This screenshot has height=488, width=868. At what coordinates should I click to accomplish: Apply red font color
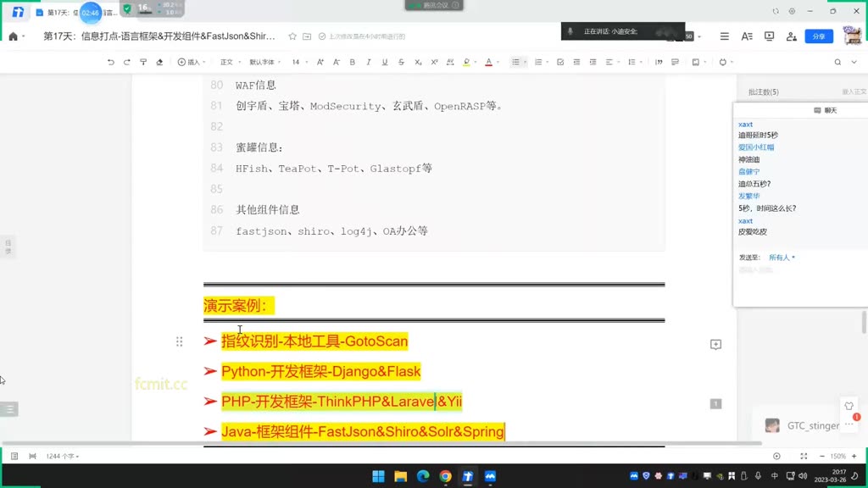pyautogui.click(x=488, y=62)
